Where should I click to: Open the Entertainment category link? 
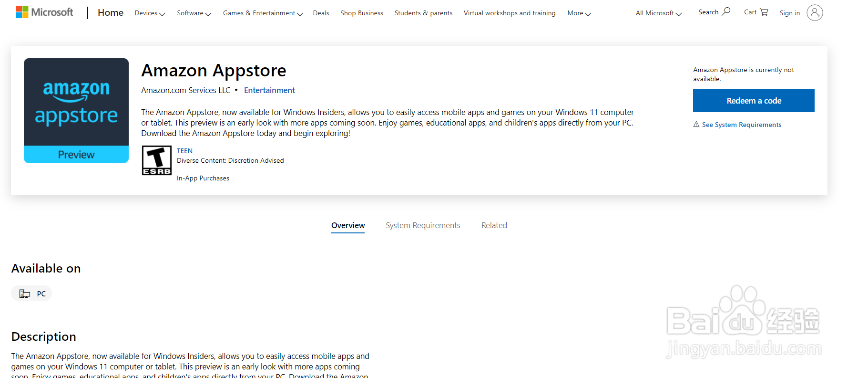coord(269,90)
